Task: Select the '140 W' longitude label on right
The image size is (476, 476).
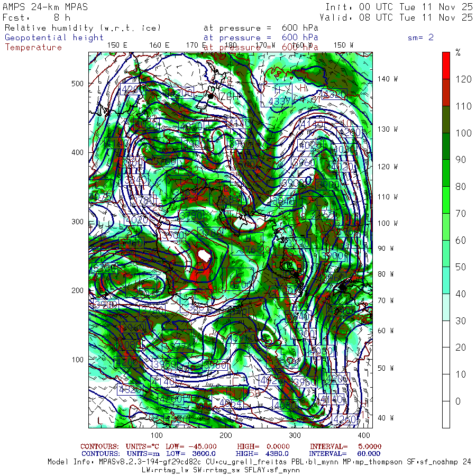Action: (x=388, y=79)
